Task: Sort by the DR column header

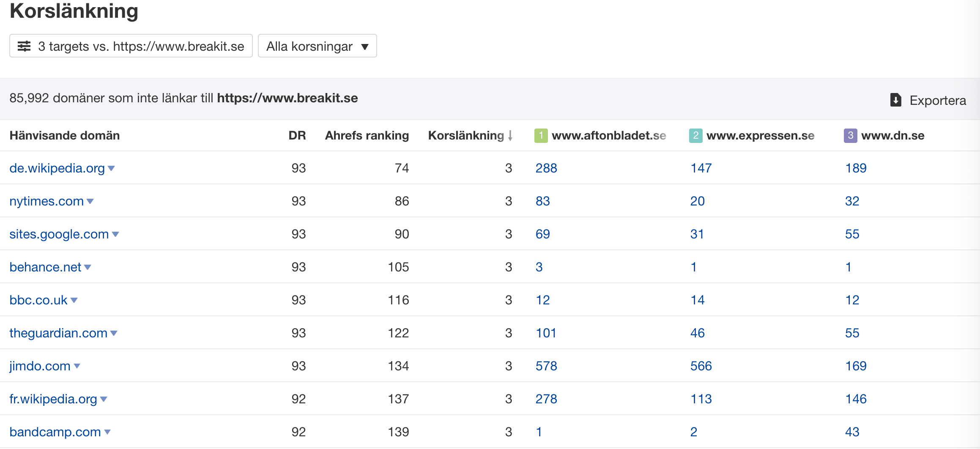Action: click(297, 136)
